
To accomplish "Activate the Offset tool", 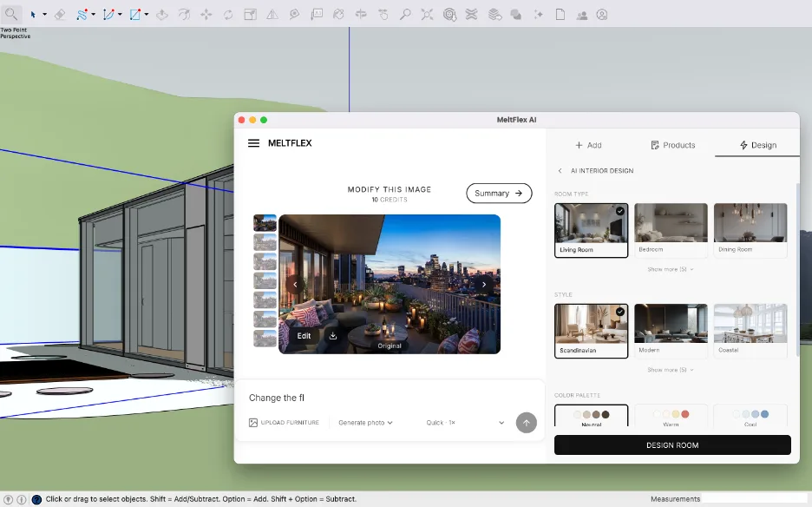I will [184, 15].
